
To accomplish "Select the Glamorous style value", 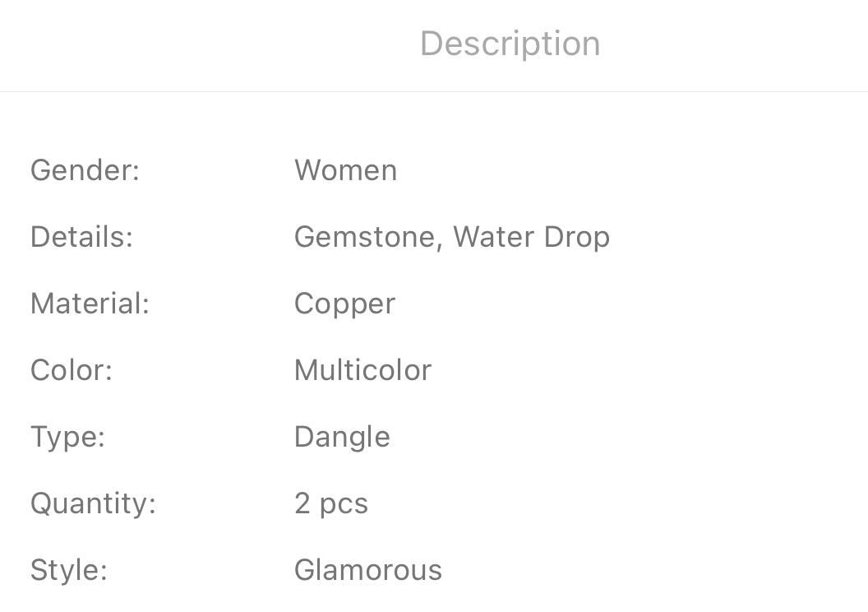I will [367, 570].
